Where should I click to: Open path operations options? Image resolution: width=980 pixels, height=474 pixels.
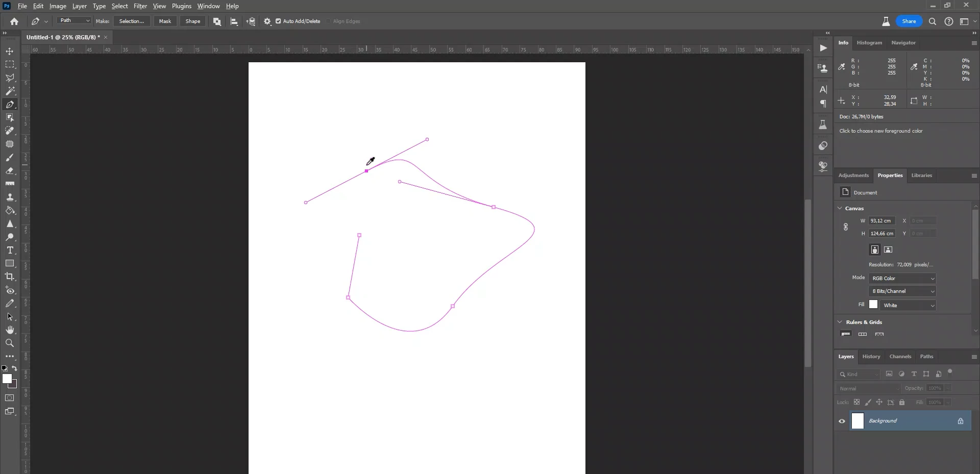click(x=217, y=21)
